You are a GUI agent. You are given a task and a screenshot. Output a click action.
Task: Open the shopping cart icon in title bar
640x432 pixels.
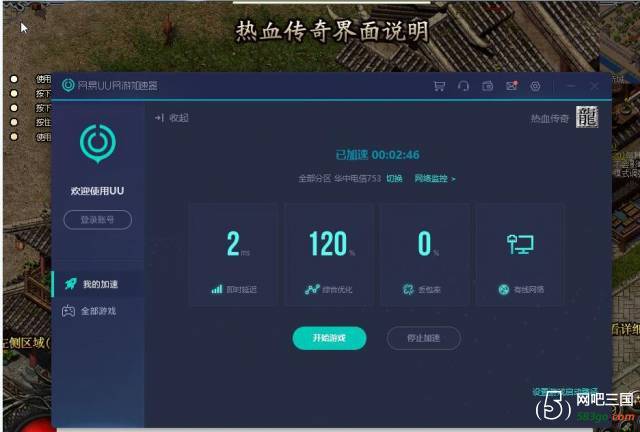click(439, 86)
